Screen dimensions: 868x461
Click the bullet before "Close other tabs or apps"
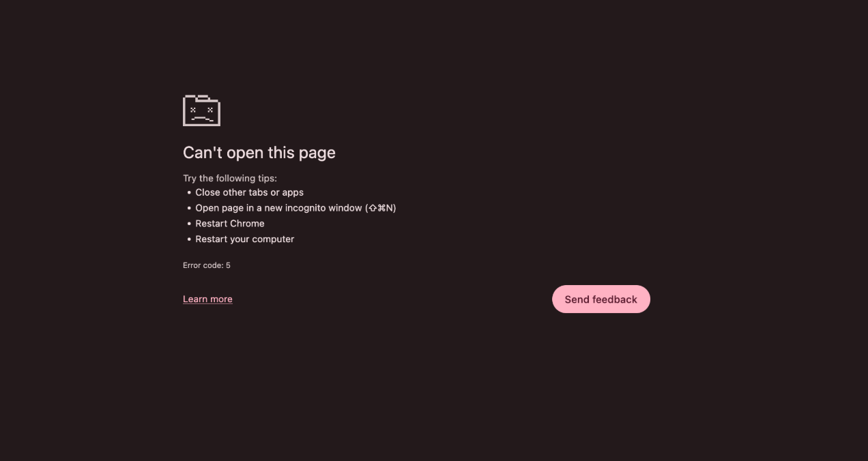(x=189, y=193)
